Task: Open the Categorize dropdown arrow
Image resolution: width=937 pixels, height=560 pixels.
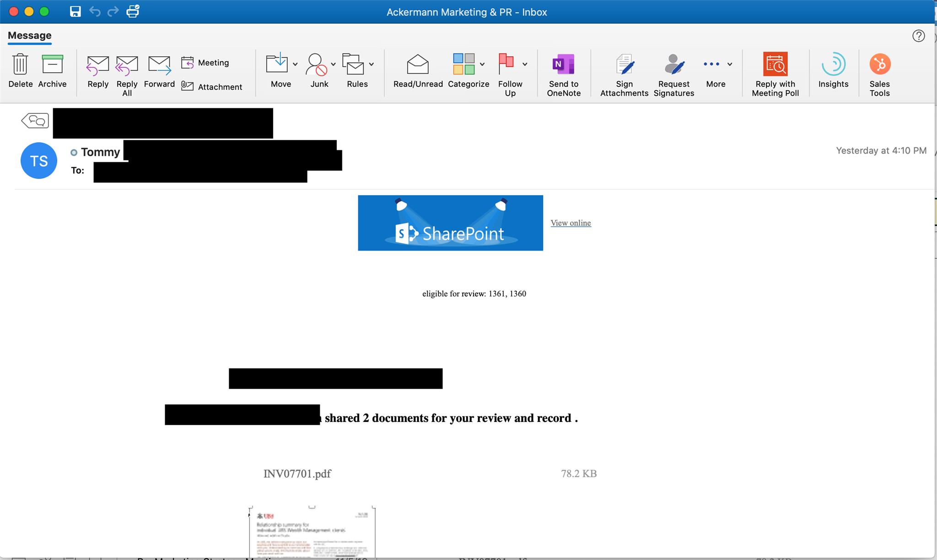Action: click(482, 64)
